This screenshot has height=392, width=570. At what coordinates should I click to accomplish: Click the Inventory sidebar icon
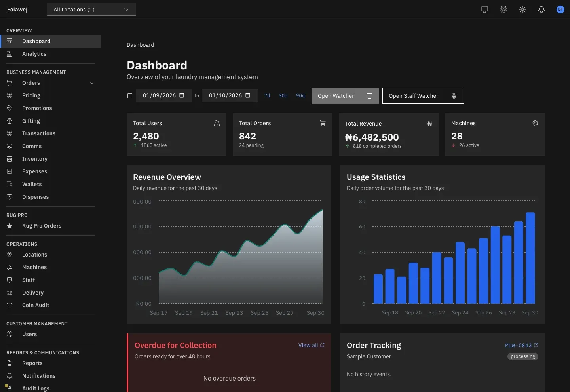[9, 159]
